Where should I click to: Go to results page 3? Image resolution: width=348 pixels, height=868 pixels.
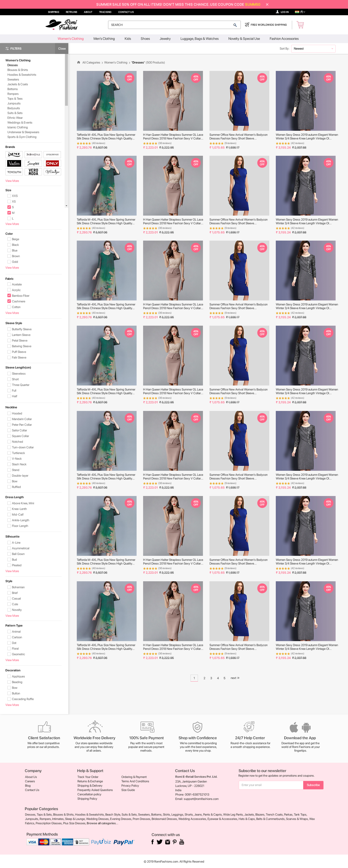211,678
